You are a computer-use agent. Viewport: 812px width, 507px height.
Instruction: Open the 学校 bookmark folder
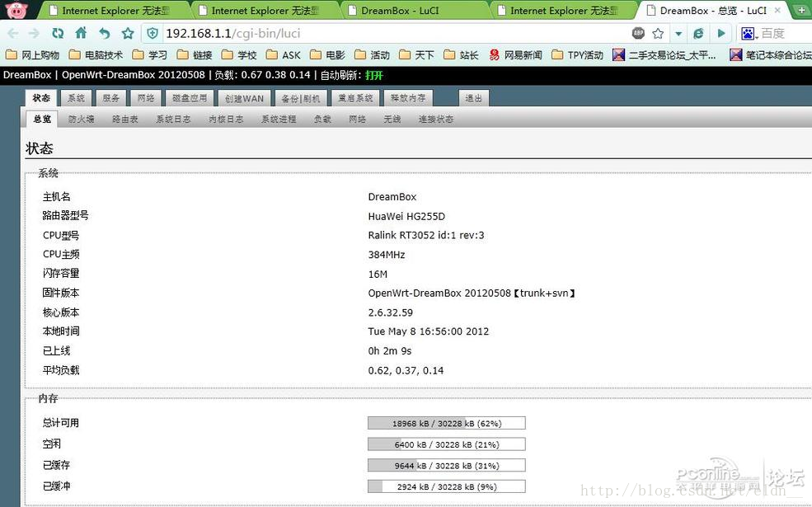[239, 55]
